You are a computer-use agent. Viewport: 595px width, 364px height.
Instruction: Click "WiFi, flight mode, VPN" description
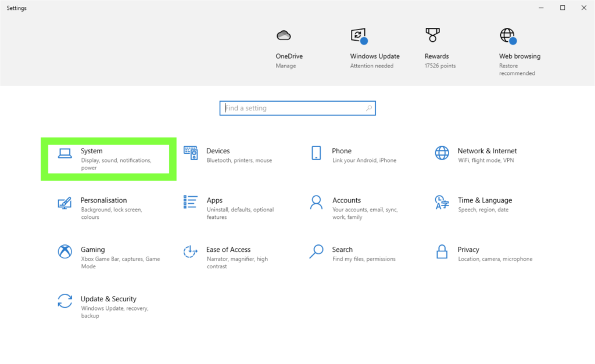coord(486,160)
